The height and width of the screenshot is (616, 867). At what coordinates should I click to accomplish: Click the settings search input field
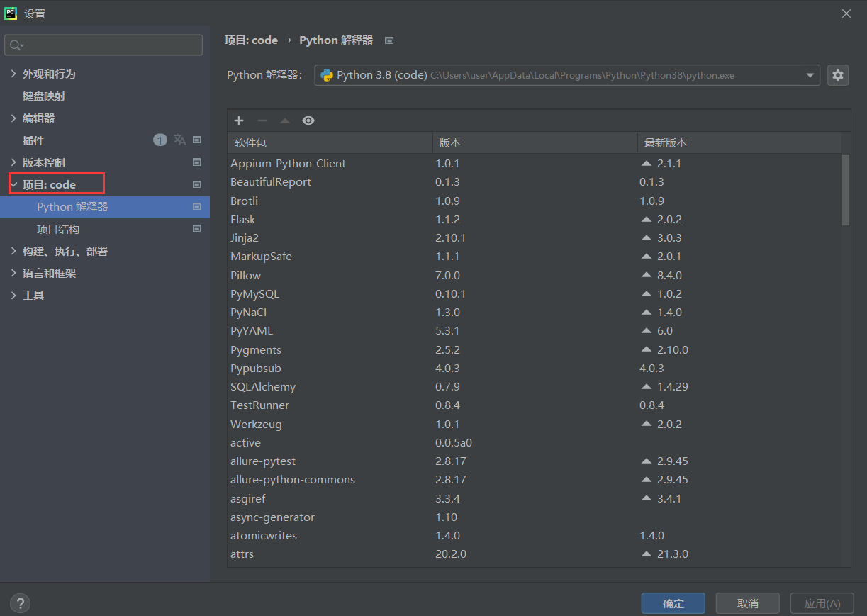click(104, 45)
